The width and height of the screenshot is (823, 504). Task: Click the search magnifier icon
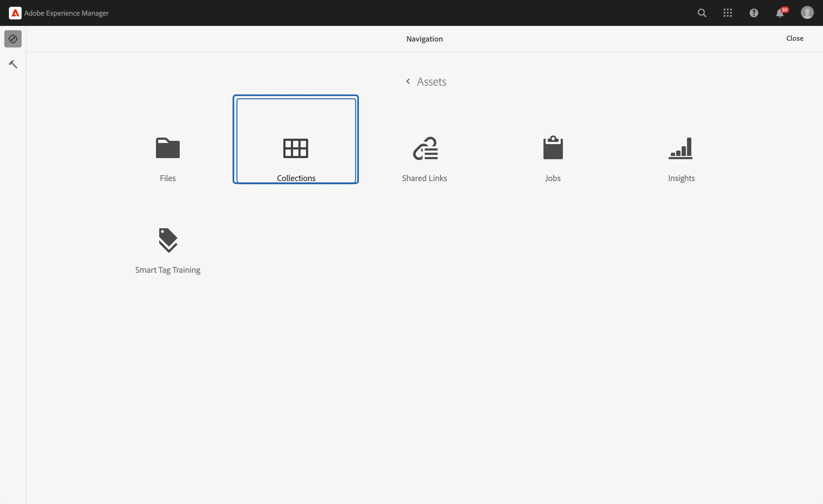click(702, 13)
